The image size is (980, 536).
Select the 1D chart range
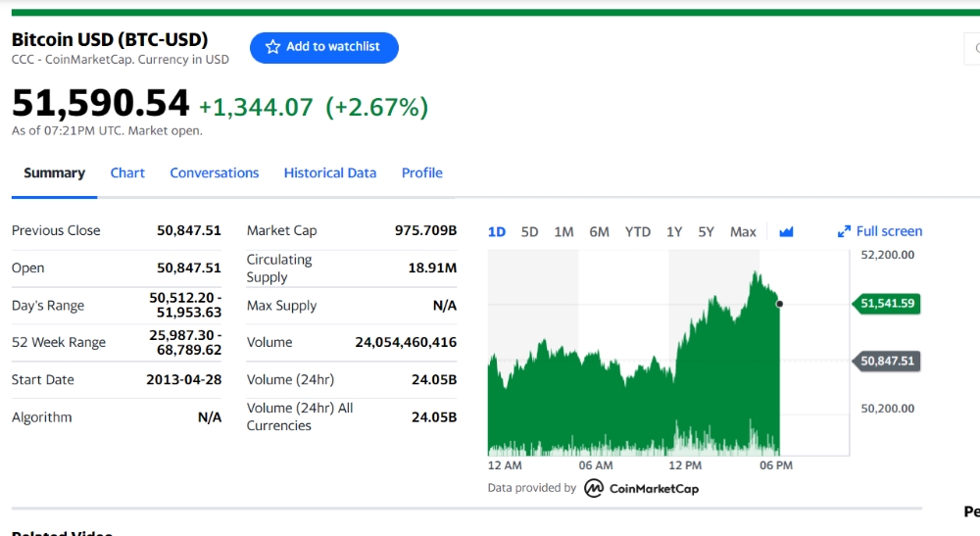coord(497,232)
